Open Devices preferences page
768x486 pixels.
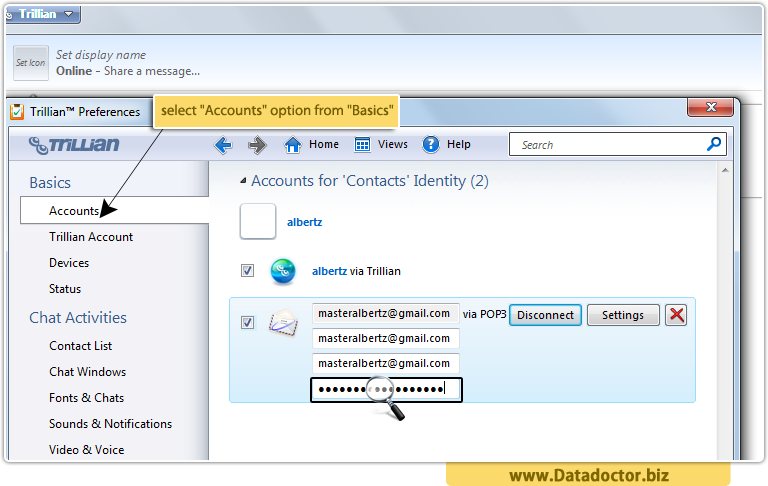click(69, 263)
